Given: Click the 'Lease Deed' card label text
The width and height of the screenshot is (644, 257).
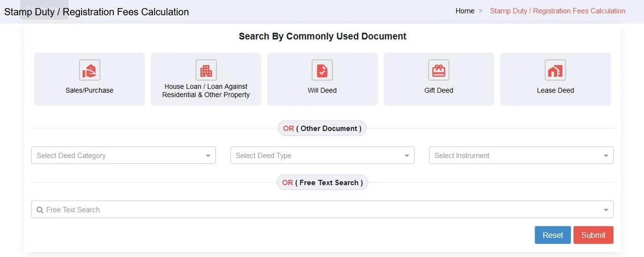Looking at the screenshot, I should coord(555,90).
